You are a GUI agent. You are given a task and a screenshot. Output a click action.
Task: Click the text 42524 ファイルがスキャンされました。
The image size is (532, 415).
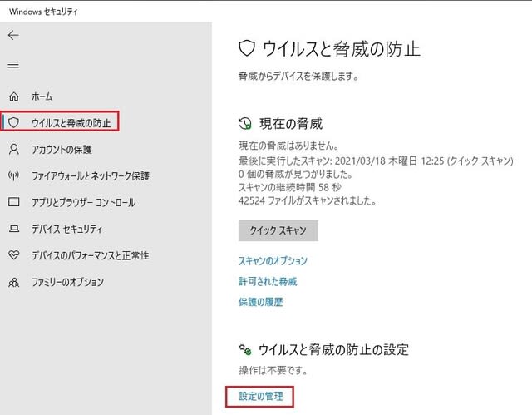(308, 201)
